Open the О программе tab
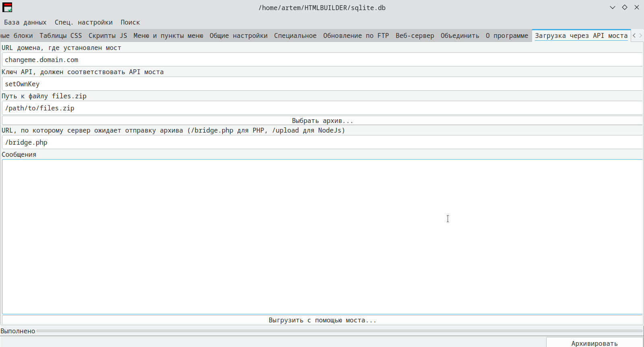 (x=507, y=35)
